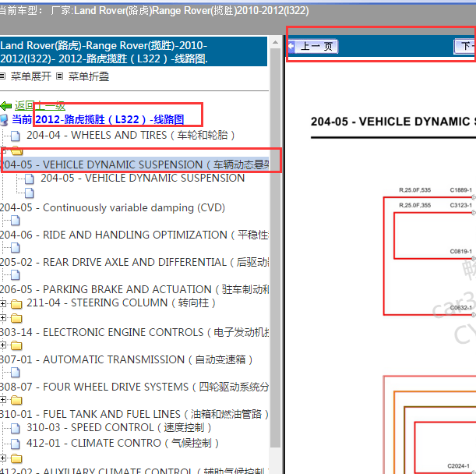Screen dimensions: 476x474
Task: Click the tree panel scrollbar up arrow
Action: click(x=275, y=42)
